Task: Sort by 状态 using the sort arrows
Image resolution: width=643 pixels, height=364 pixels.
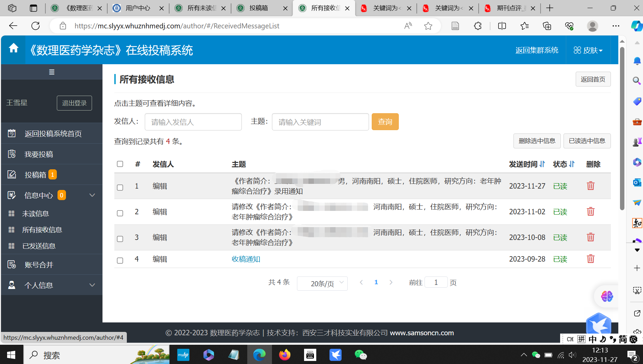Action: click(572, 164)
